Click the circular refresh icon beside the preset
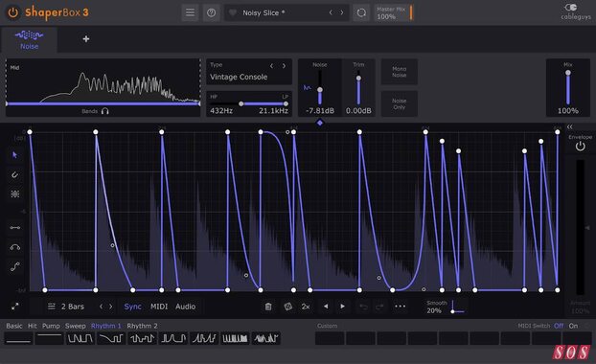 (361, 12)
